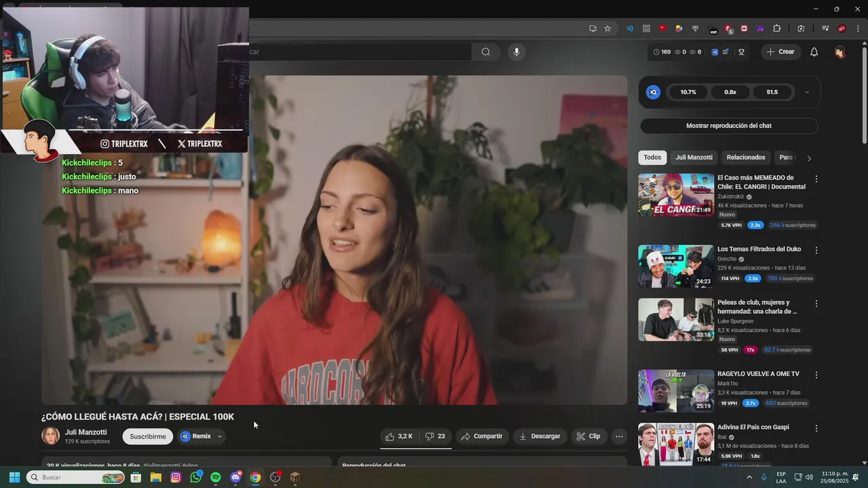Open more actions ellipsis under the video
Image resolution: width=868 pixels, height=488 pixels.
pos(619,436)
